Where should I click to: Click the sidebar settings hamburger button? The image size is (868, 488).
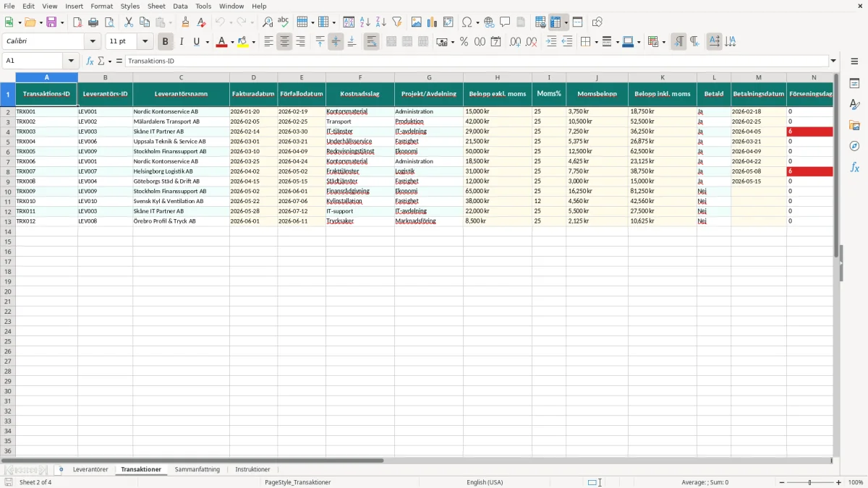click(x=854, y=61)
